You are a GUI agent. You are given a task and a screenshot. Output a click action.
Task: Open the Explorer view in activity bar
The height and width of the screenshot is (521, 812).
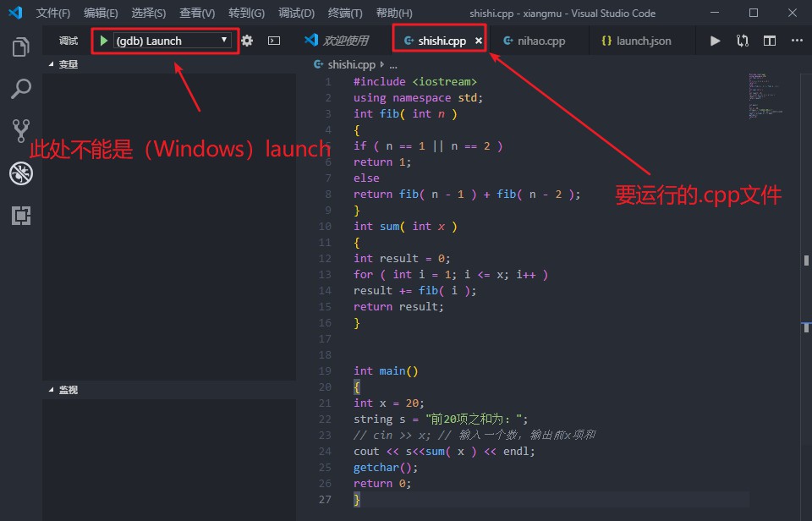20,47
